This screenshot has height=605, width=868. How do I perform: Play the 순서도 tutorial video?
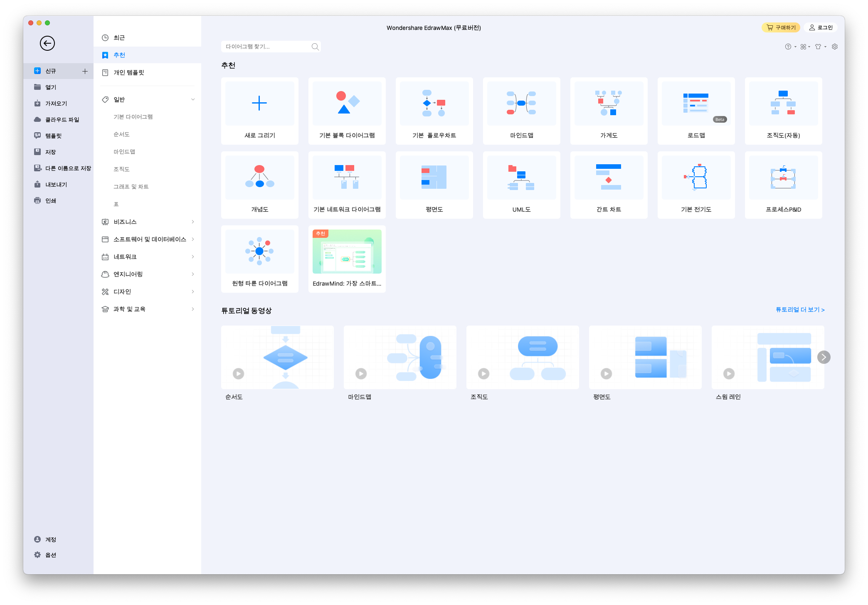238,373
